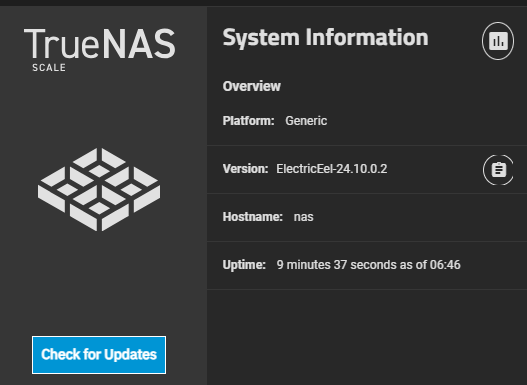The height and width of the screenshot is (385, 527).
Task: Click the SCALE text under the logo
Action: click(x=49, y=68)
